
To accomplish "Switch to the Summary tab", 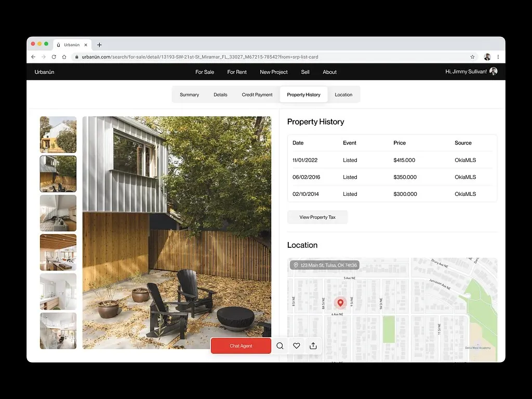I will click(189, 95).
